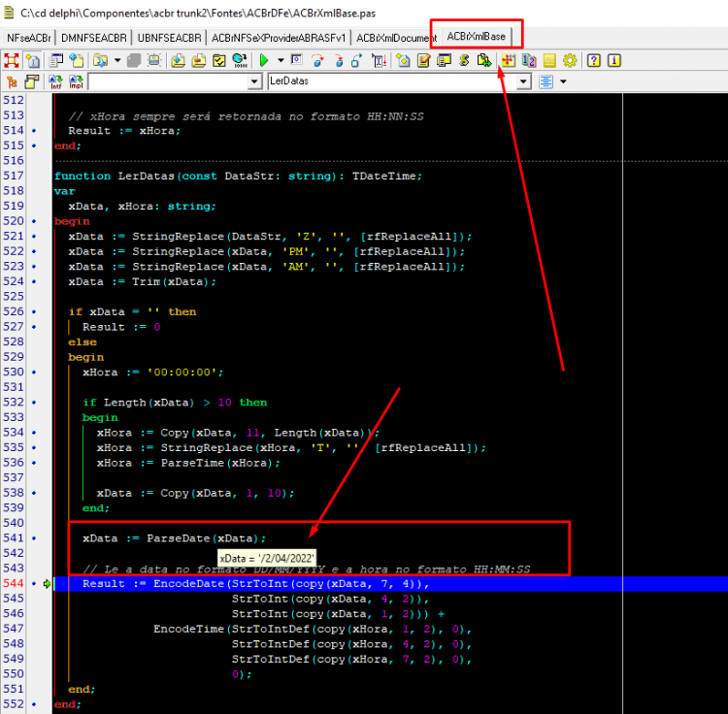
Task: Jump to Interface section with Intf icon
Action: click(x=55, y=82)
